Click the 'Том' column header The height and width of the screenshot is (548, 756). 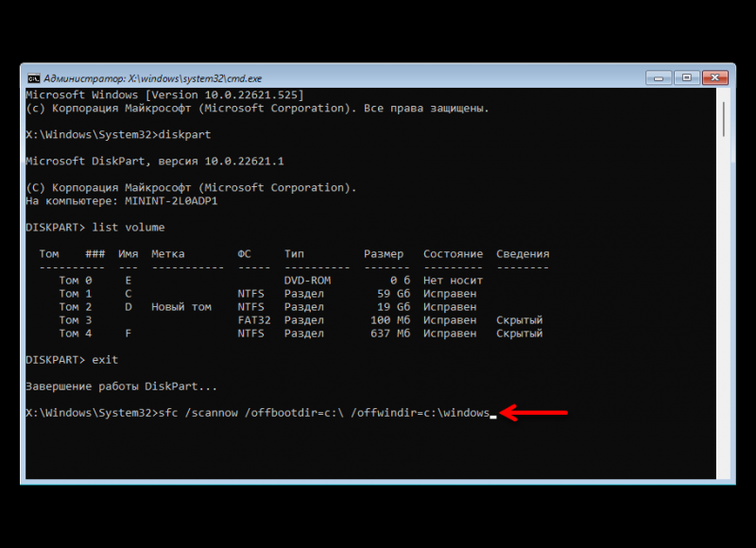tap(49, 254)
